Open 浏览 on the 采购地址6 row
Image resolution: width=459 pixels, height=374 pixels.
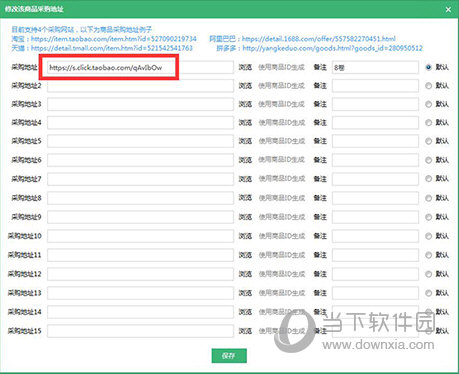[x=245, y=160]
